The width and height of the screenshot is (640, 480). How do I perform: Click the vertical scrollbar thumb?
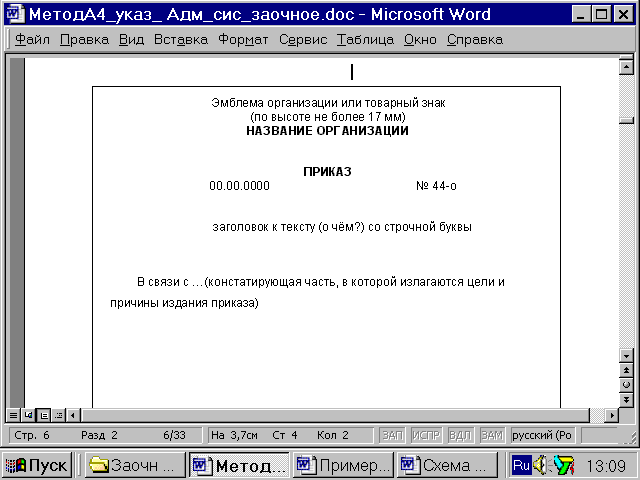(626, 120)
